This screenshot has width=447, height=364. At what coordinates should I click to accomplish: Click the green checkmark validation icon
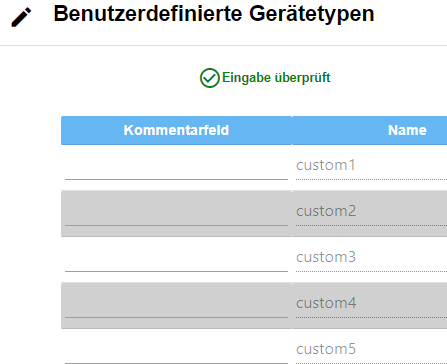[x=209, y=78]
